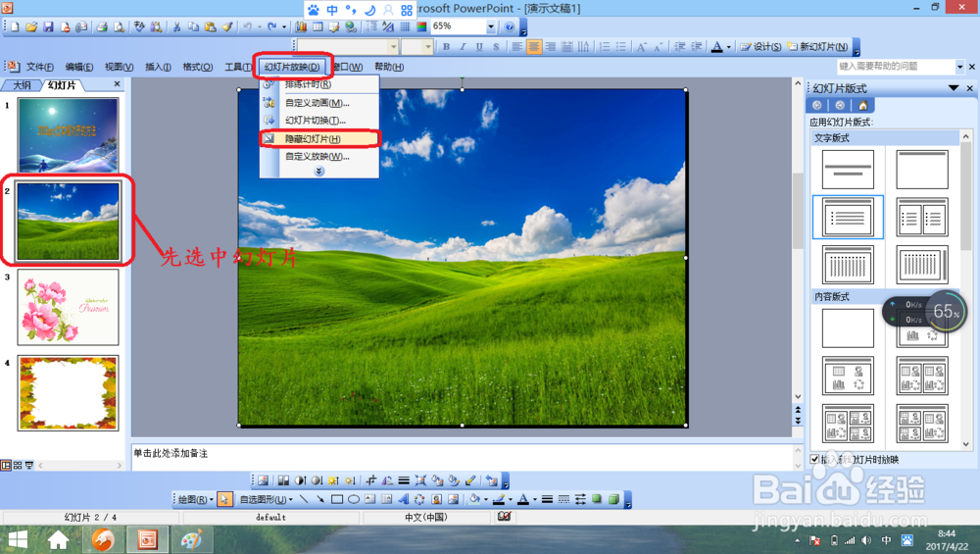The height and width of the screenshot is (554, 980).
Task: Click the More Brightness sun icon
Action: [333, 480]
